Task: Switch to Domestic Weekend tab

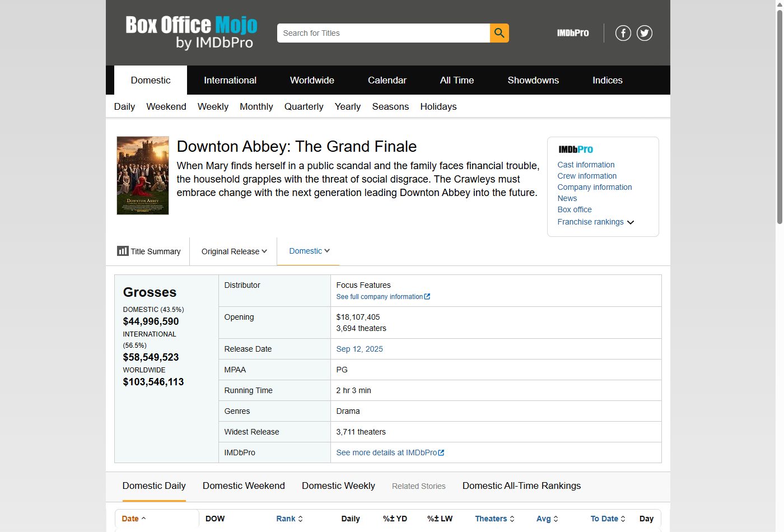Action: 244,486
